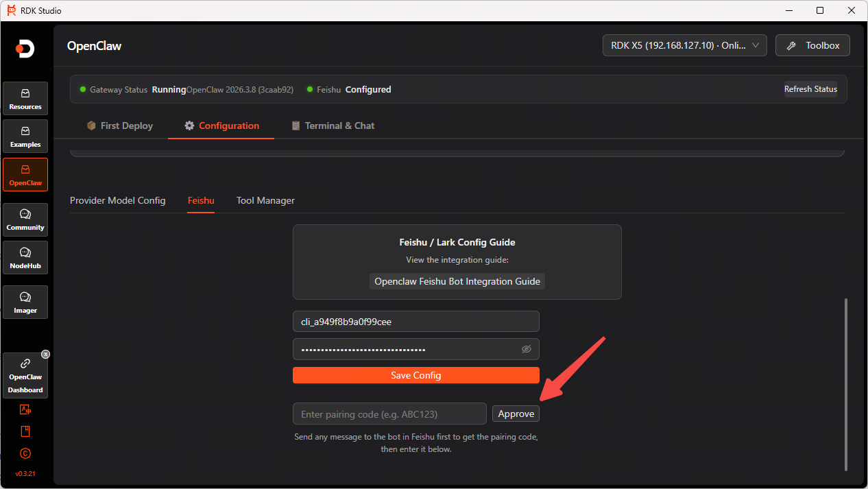
Task: Open the Tool Manager tab
Action: 265,200
